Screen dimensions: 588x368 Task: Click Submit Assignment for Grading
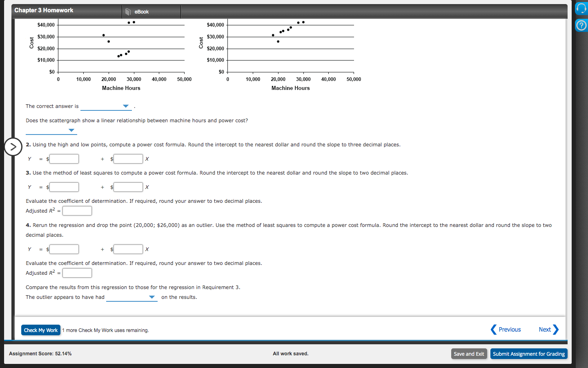tap(529, 354)
